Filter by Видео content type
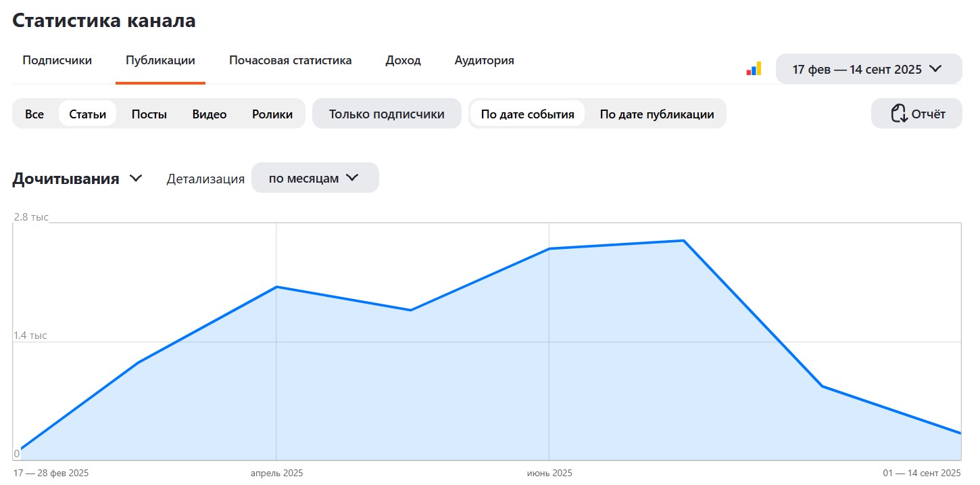 point(210,114)
